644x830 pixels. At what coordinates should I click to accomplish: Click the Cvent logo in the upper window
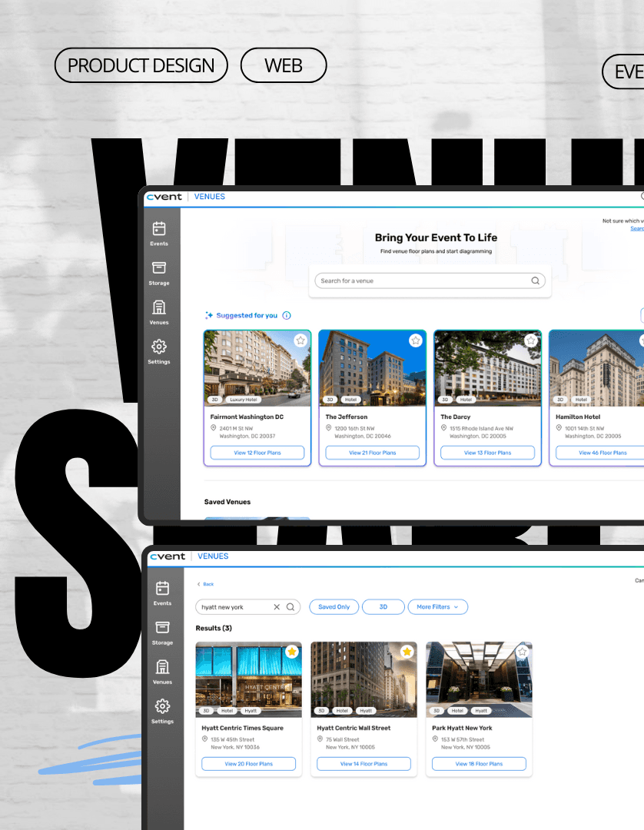tap(164, 197)
